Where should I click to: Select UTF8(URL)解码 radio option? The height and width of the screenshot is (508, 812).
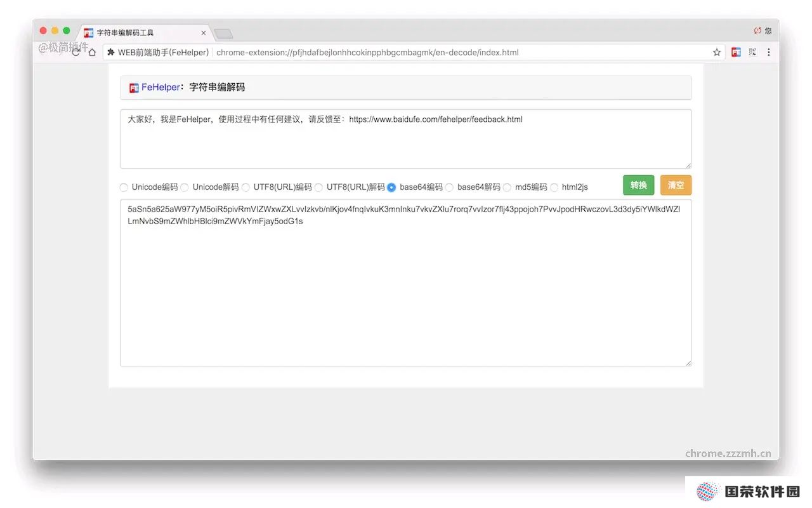[x=318, y=187]
